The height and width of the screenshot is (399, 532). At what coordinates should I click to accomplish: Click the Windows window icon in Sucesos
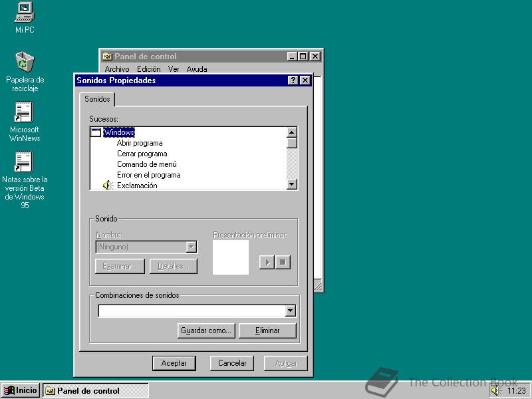point(96,132)
